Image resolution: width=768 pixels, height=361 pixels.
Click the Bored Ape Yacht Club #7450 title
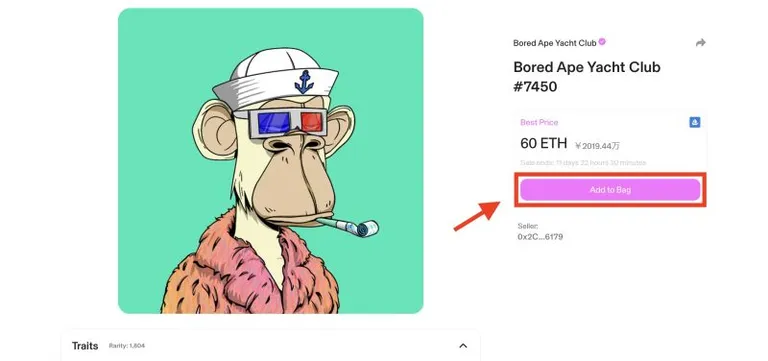point(587,77)
